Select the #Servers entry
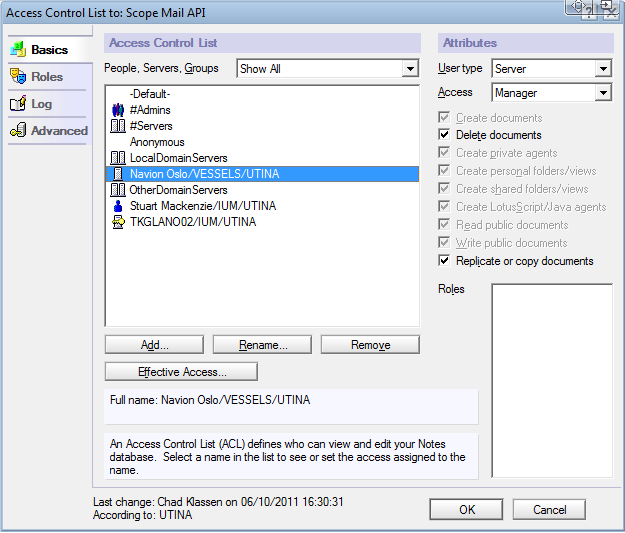Viewport: 625px width, 533px height. tap(262, 126)
